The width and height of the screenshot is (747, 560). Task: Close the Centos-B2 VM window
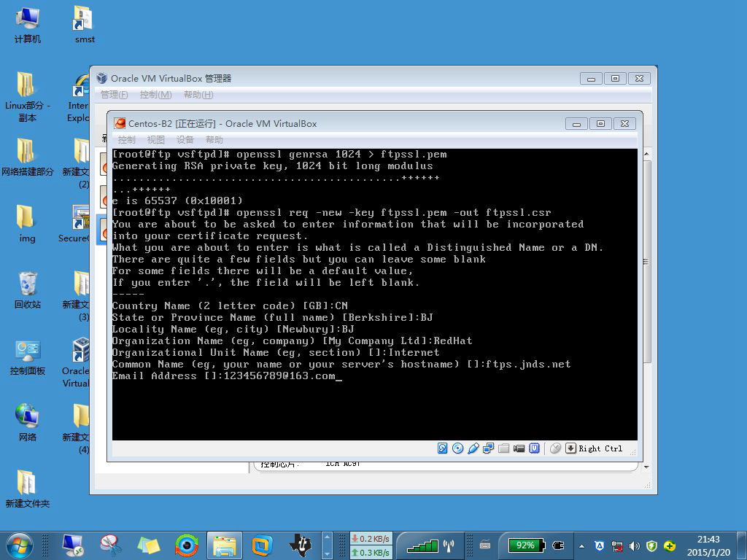(x=624, y=124)
